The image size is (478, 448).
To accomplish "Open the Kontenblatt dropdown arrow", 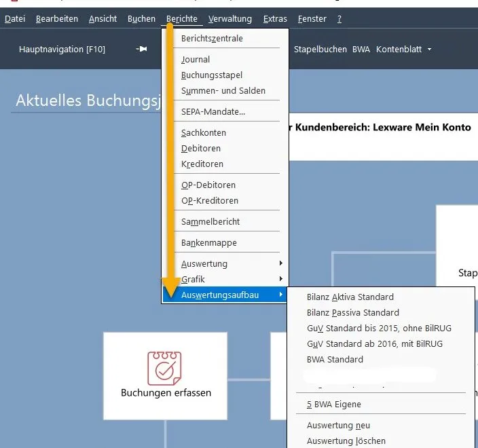I will click(429, 50).
